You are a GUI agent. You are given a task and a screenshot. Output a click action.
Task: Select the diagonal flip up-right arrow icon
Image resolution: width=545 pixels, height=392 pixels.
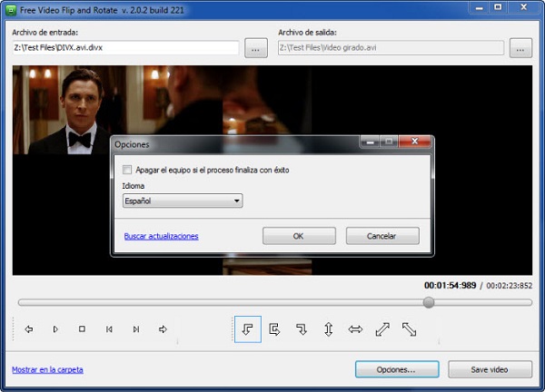point(382,329)
